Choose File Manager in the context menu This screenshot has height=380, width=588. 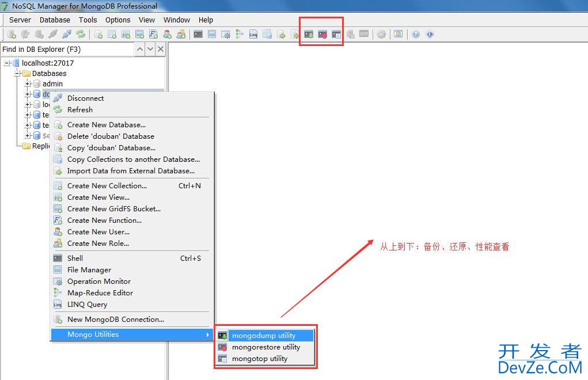pos(132,270)
